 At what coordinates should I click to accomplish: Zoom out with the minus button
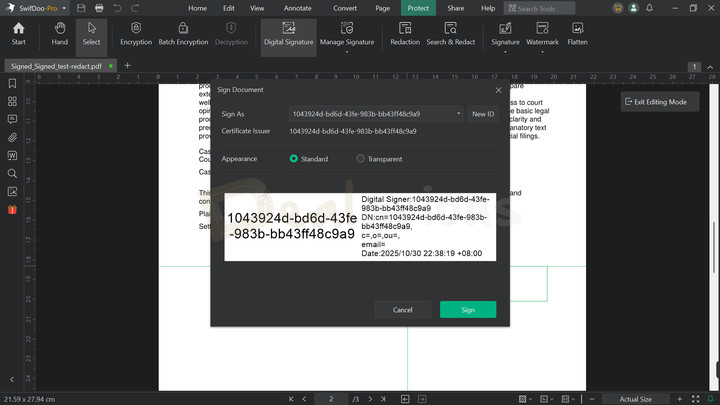[592, 399]
